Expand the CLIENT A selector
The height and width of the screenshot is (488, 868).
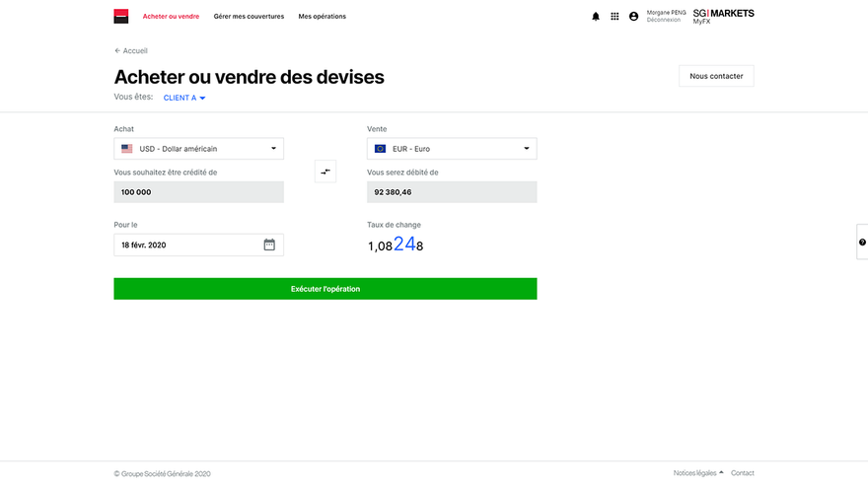pos(184,98)
